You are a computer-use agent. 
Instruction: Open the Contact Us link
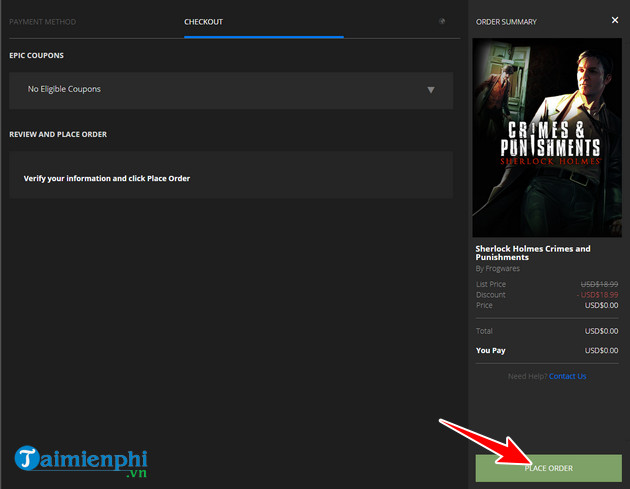[567, 376]
